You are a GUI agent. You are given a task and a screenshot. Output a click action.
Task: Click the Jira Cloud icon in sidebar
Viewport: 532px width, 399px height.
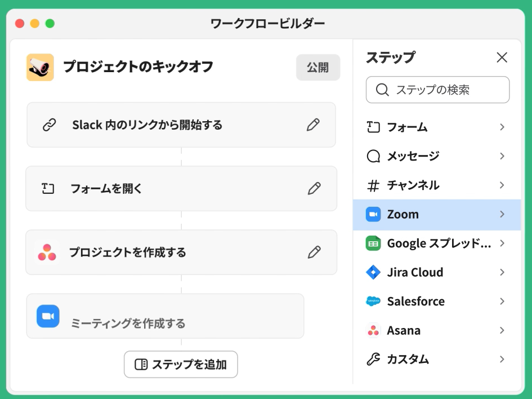[373, 273]
